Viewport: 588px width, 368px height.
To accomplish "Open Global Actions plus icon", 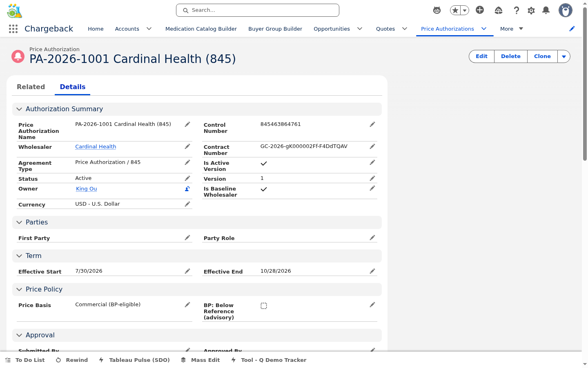I will [480, 10].
